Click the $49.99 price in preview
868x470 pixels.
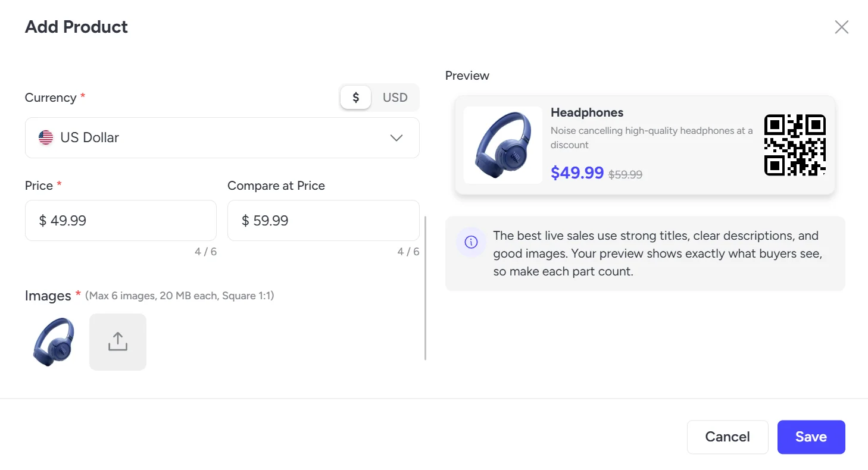tap(577, 173)
